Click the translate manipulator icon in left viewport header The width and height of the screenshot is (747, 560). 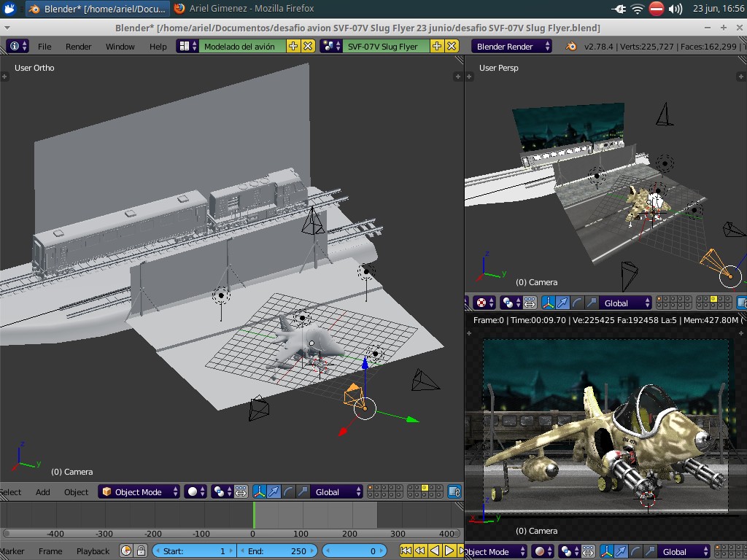274,492
